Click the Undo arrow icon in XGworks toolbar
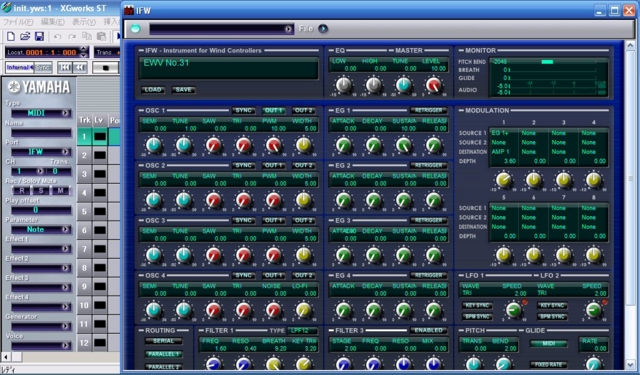The width and height of the screenshot is (640, 375). 58,37
